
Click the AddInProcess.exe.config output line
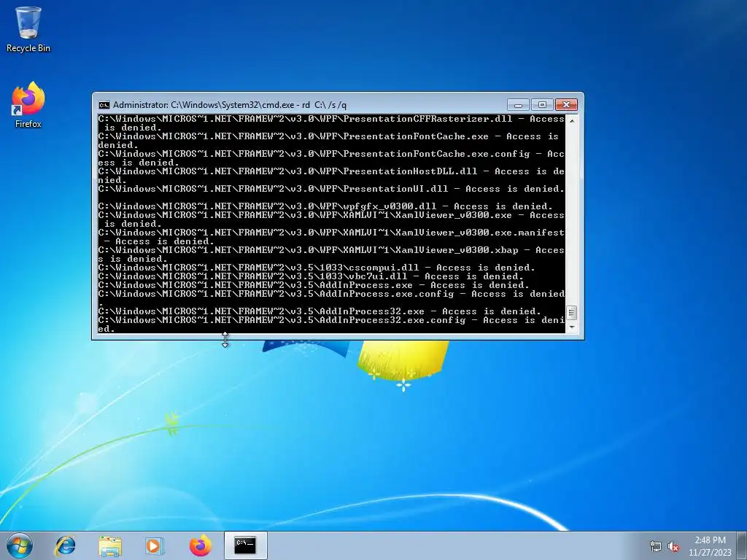click(332, 298)
